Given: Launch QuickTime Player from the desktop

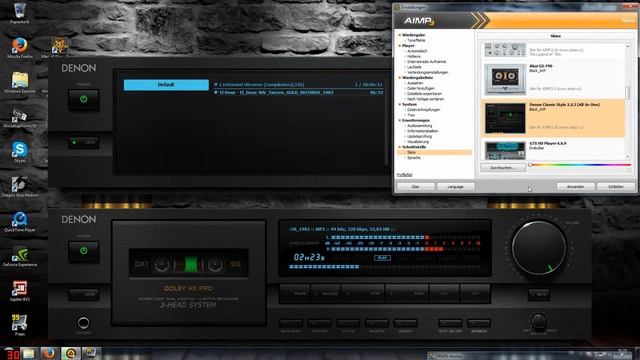Looking at the screenshot, I should click(x=20, y=221).
